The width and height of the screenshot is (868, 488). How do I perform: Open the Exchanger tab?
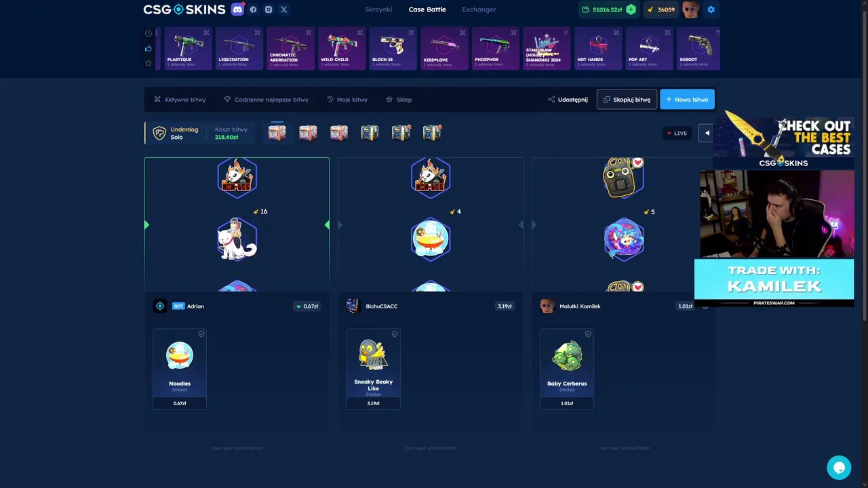[x=479, y=9]
